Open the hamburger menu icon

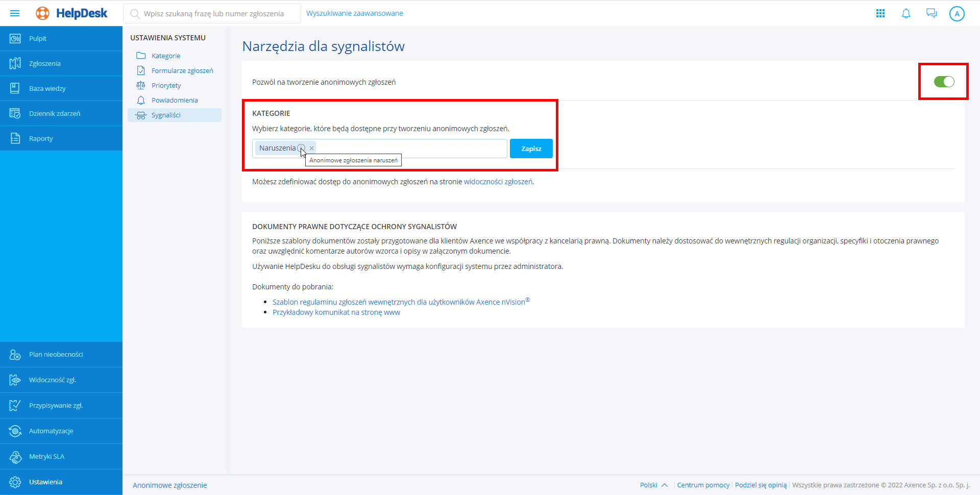pos(15,13)
